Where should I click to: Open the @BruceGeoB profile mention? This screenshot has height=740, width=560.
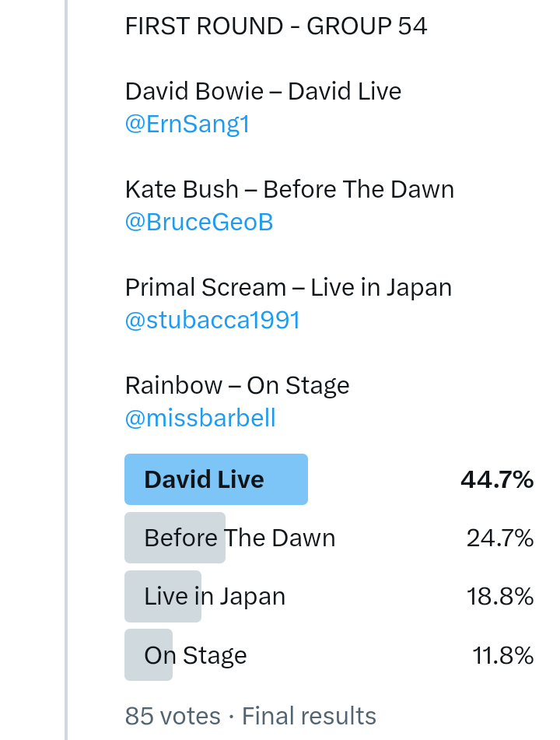point(199,223)
